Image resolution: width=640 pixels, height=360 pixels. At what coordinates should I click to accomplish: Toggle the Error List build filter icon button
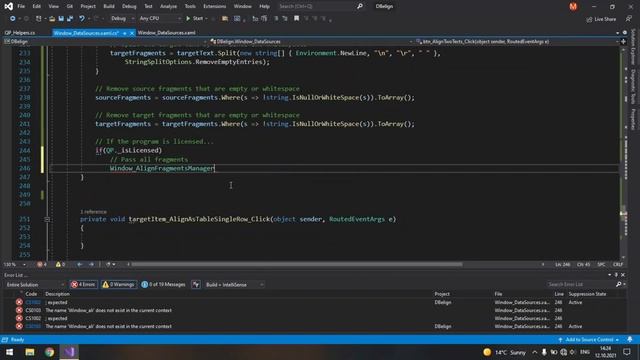tap(196, 284)
